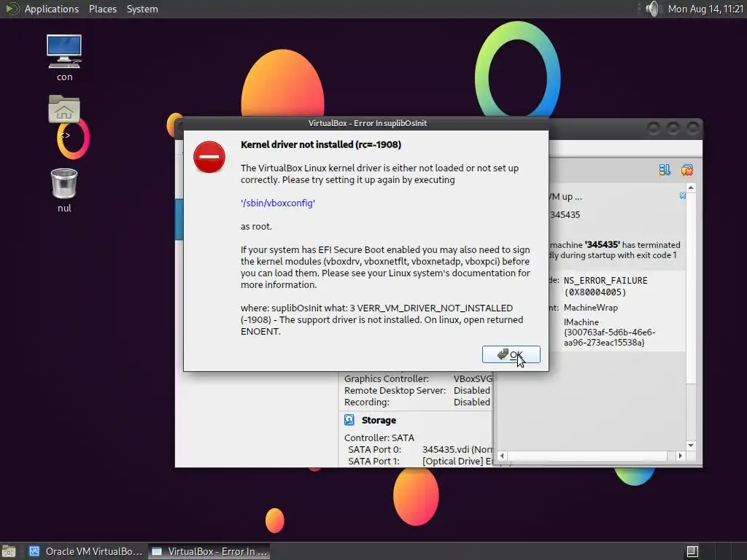Click the 'Graphics Controller:' VBoxSVGA row
The height and width of the screenshot is (560, 747).
point(418,378)
